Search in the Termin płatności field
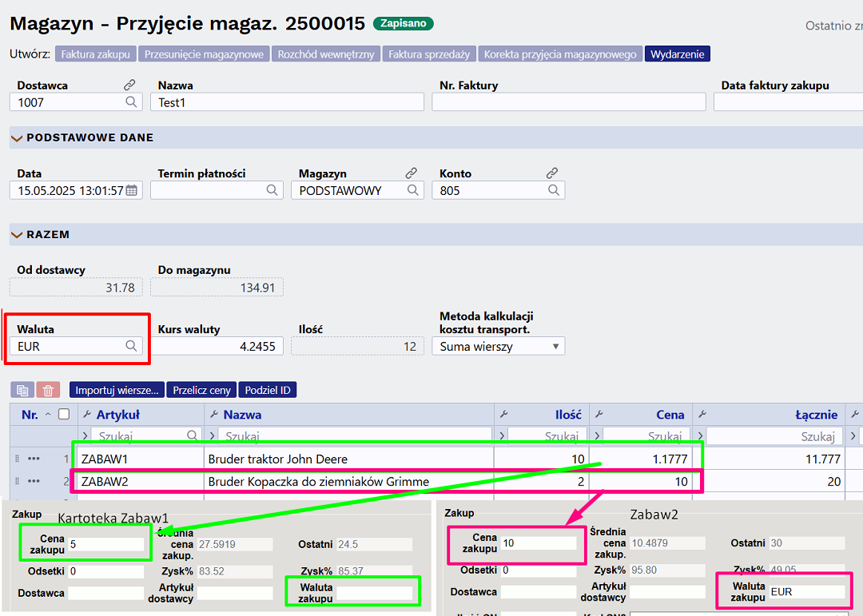Image resolution: width=863 pixels, height=616 pixels. (272, 190)
